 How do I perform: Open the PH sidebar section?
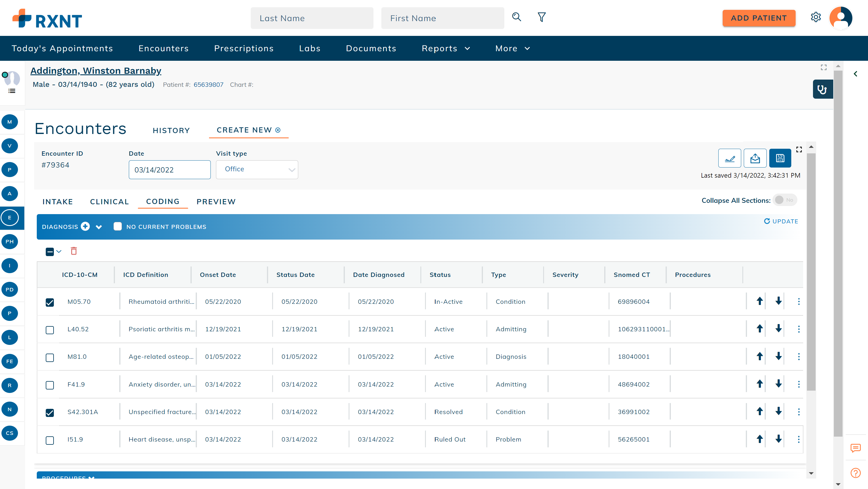coord(10,242)
